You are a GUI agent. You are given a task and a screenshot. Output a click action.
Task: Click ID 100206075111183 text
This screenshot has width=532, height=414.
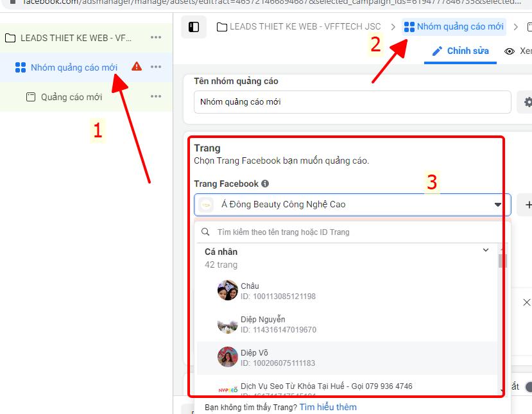click(x=277, y=363)
